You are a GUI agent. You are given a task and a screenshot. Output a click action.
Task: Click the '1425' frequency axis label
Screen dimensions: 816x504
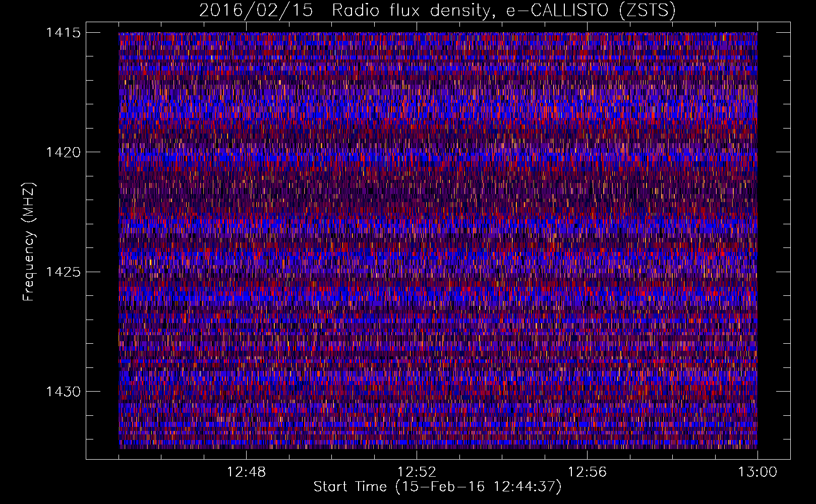(x=63, y=272)
